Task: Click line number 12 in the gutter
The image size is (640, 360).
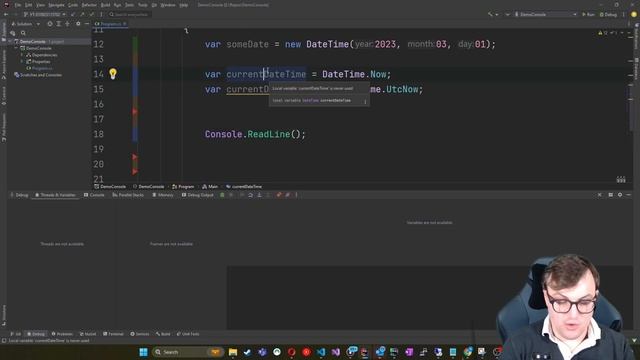Action: pyautogui.click(x=98, y=44)
